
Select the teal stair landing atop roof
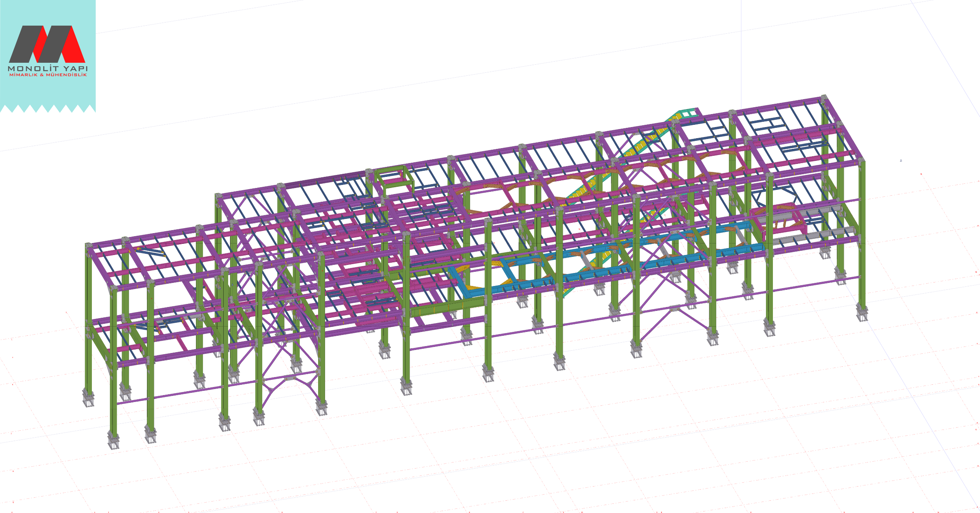[689, 113]
